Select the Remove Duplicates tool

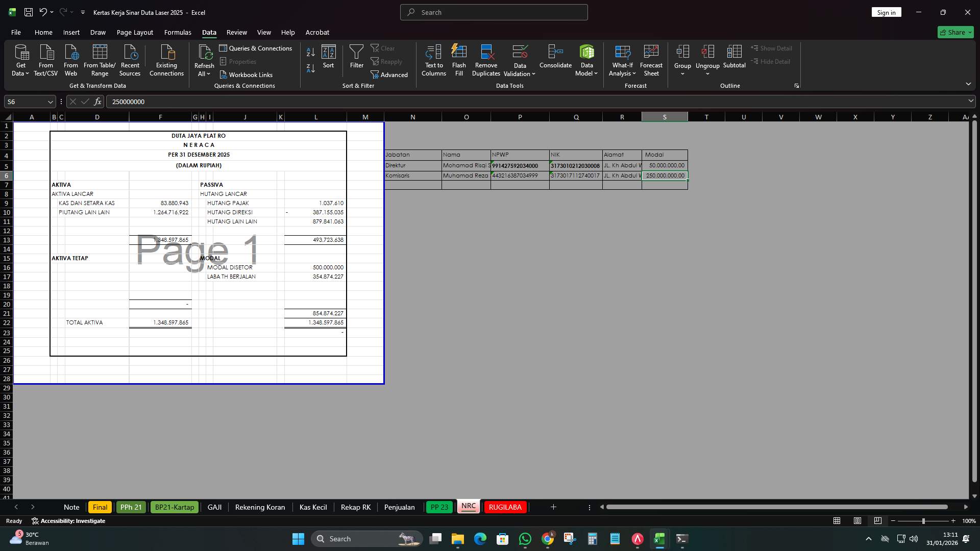pyautogui.click(x=485, y=60)
